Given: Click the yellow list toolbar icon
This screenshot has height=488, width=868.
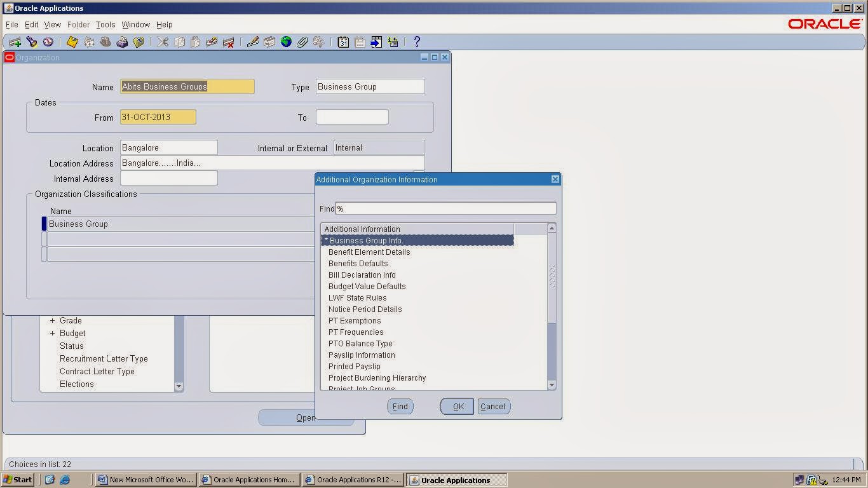Looking at the screenshot, I should click(x=393, y=42).
